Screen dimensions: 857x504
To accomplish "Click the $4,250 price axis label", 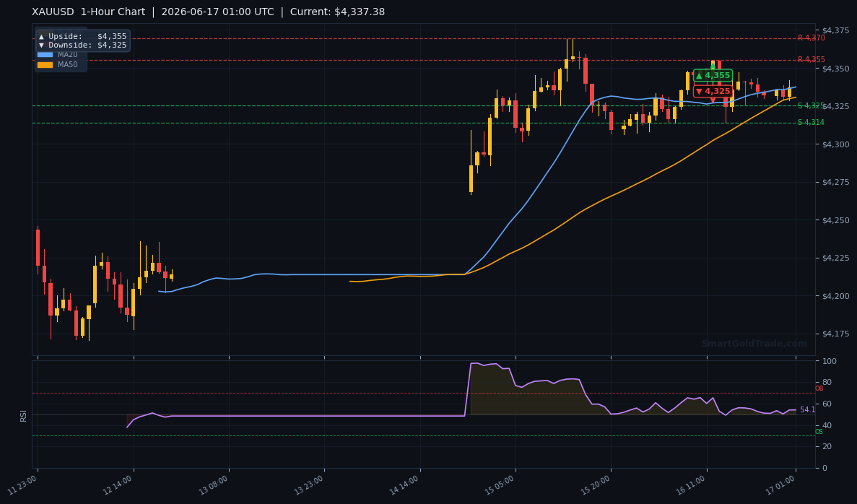I will point(835,220).
